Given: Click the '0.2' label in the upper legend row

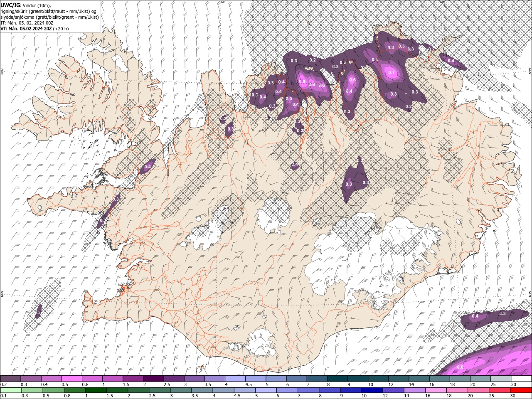Looking at the screenshot, I should coord(4,384).
